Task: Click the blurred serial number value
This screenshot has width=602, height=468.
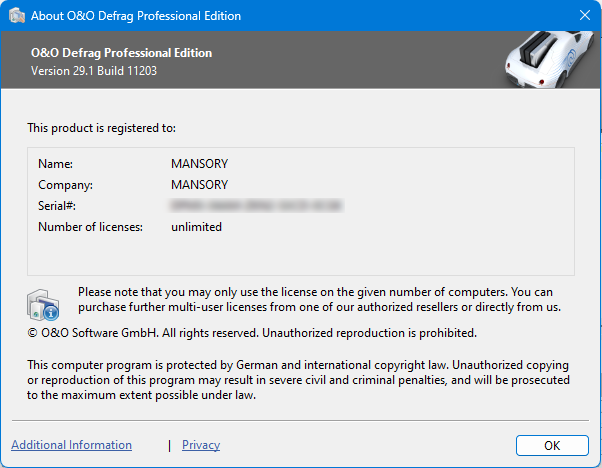Action: tap(256, 205)
